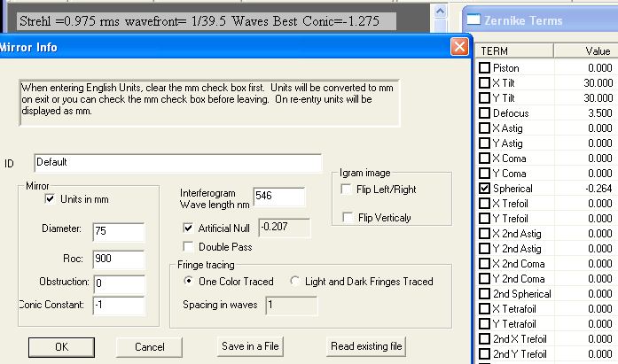Click the Obstruction input field
Image resolution: width=618 pixels, height=364 pixels.
pos(120,283)
